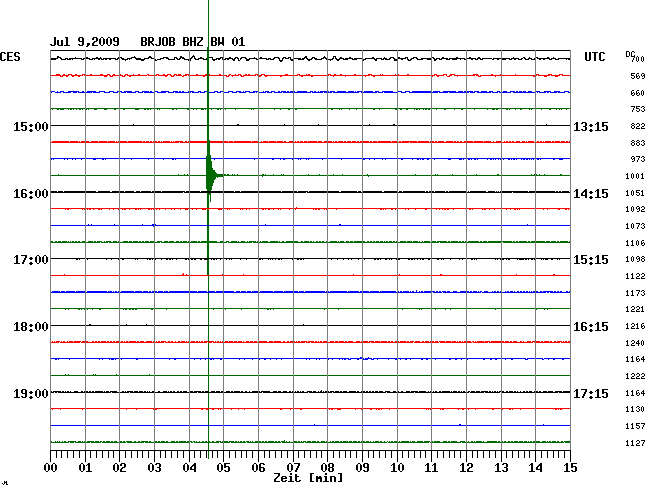
Task: Click the CES timezone label
Action: coord(10,57)
